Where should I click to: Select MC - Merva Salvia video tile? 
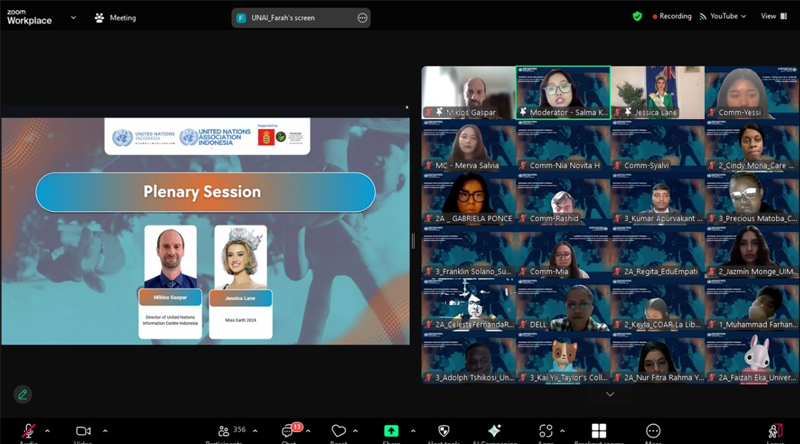tap(468, 145)
